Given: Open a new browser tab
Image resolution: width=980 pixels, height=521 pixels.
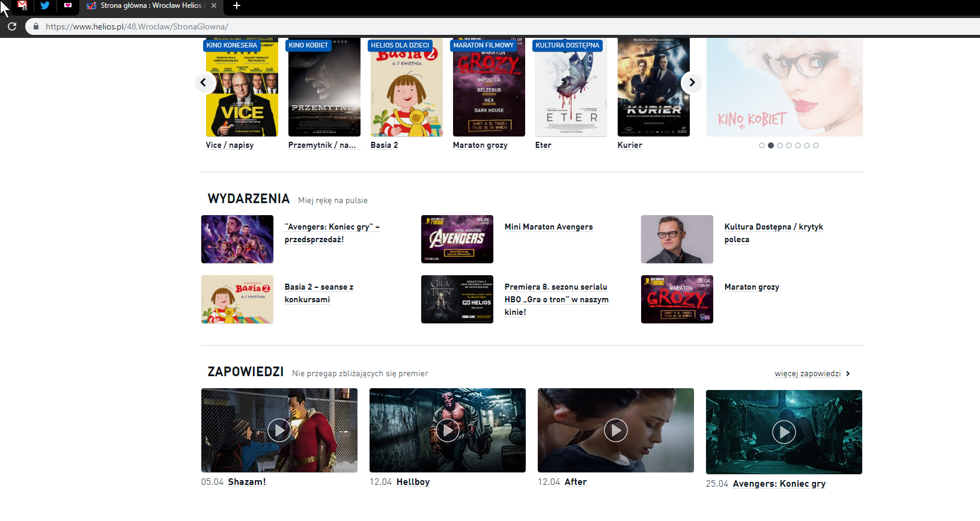Looking at the screenshot, I should 237,5.
